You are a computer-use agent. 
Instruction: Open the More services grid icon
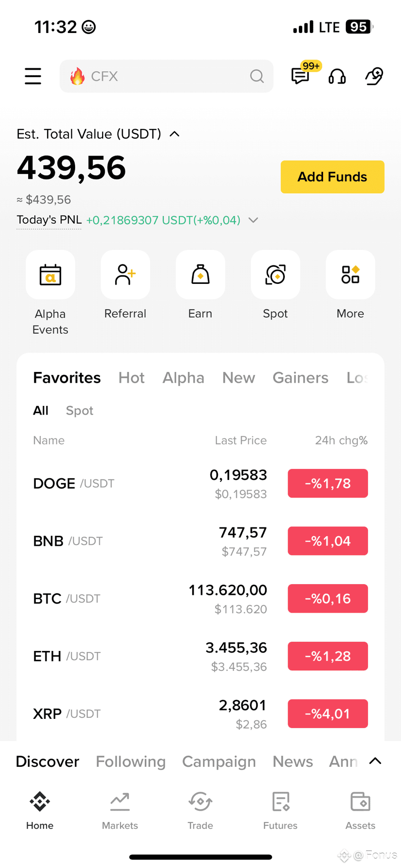(351, 275)
